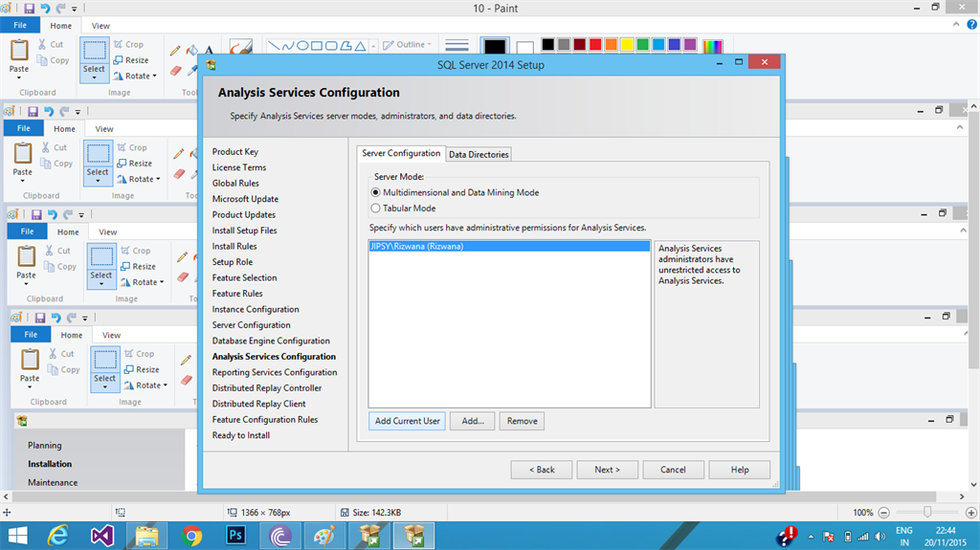Click the Add... button

[x=473, y=421]
